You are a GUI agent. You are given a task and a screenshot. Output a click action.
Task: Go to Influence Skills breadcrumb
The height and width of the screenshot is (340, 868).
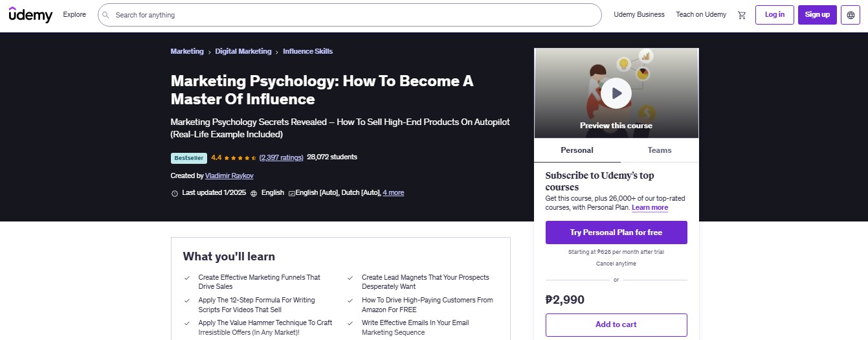tap(307, 51)
